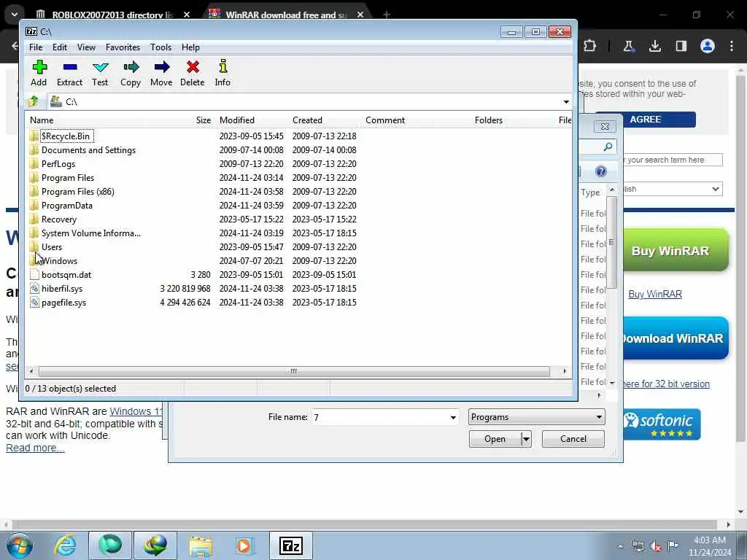
Task: Open Windows Media Player on the taskbar
Action: pyautogui.click(x=244, y=545)
